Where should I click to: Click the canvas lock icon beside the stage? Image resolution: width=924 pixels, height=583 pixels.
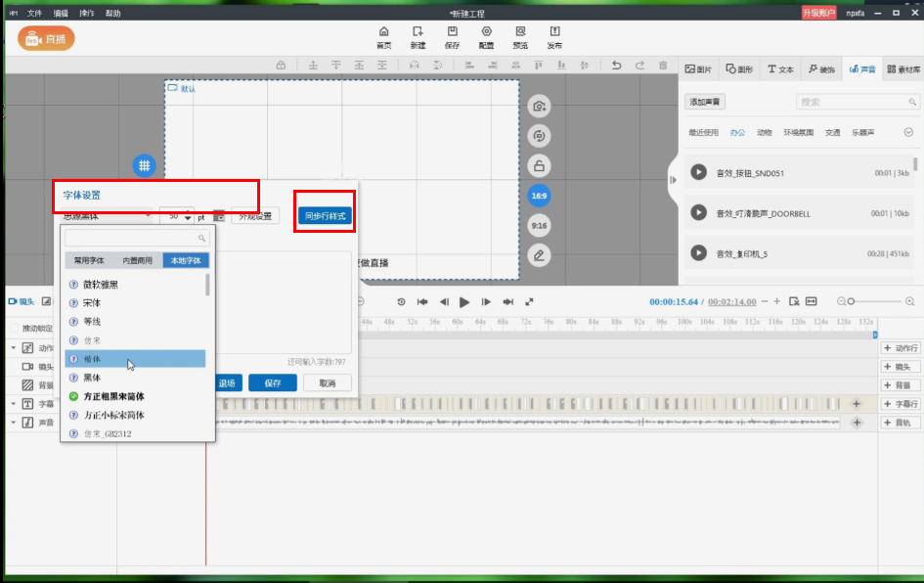pyautogui.click(x=539, y=165)
